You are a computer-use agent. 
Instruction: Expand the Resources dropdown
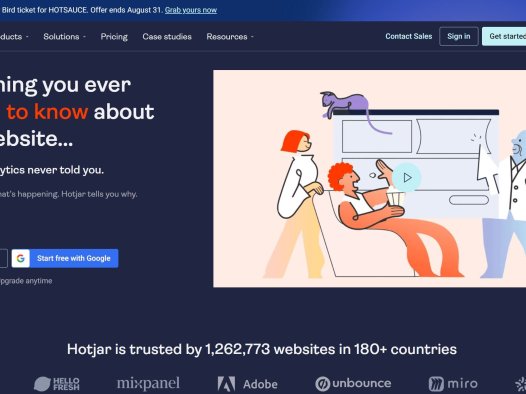(230, 37)
